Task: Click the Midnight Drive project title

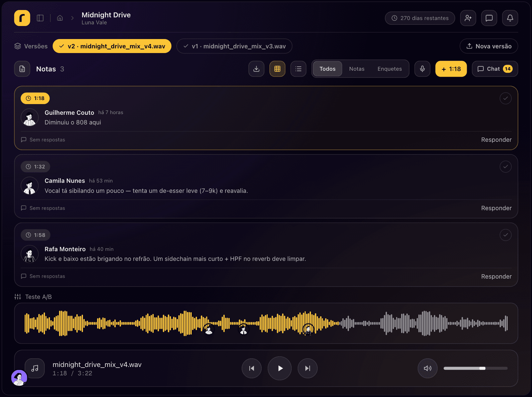Action: point(106,15)
